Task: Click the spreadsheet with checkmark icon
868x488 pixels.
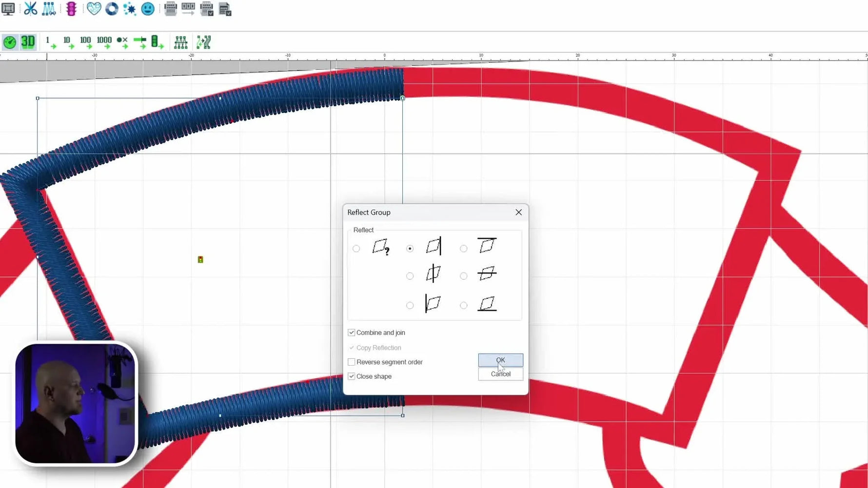Action: coord(225,9)
